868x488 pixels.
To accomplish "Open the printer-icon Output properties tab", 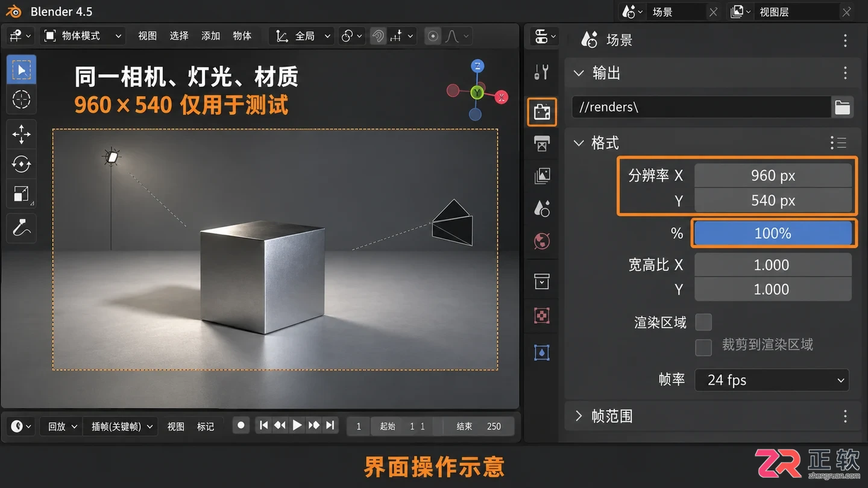I will (x=541, y=144).
